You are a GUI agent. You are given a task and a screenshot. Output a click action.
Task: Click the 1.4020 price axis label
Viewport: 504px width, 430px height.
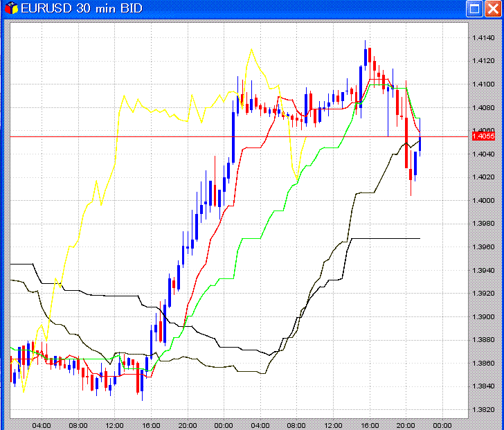[483, 177]
